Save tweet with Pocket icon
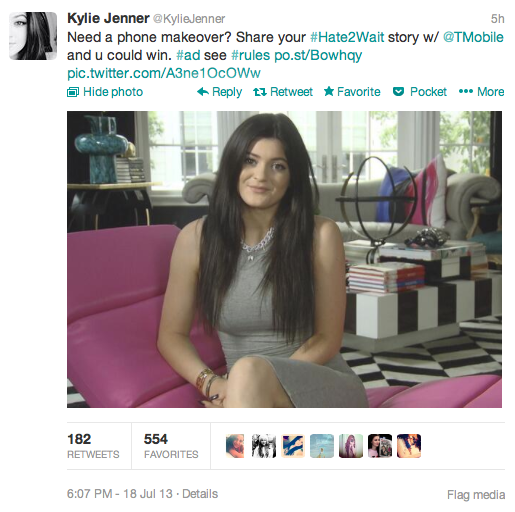Image resolution: width=515 pixels, height=512 pixels. pos(398,92)
